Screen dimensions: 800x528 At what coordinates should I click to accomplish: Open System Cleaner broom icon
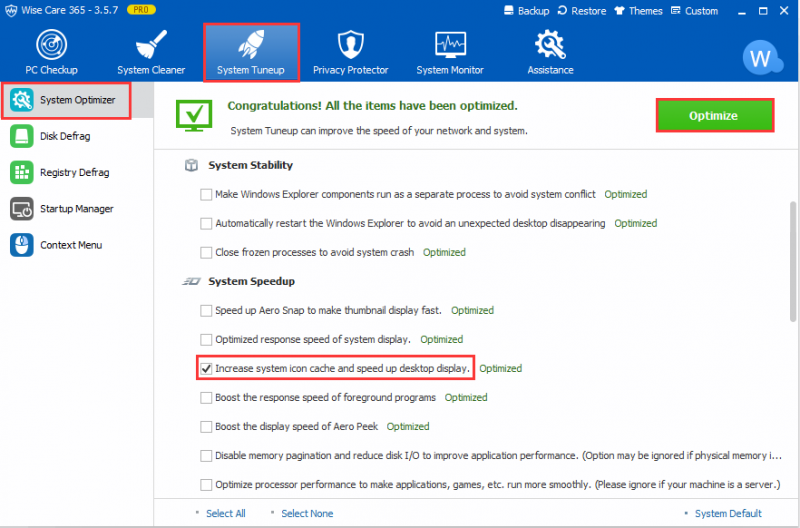(151, 44)
